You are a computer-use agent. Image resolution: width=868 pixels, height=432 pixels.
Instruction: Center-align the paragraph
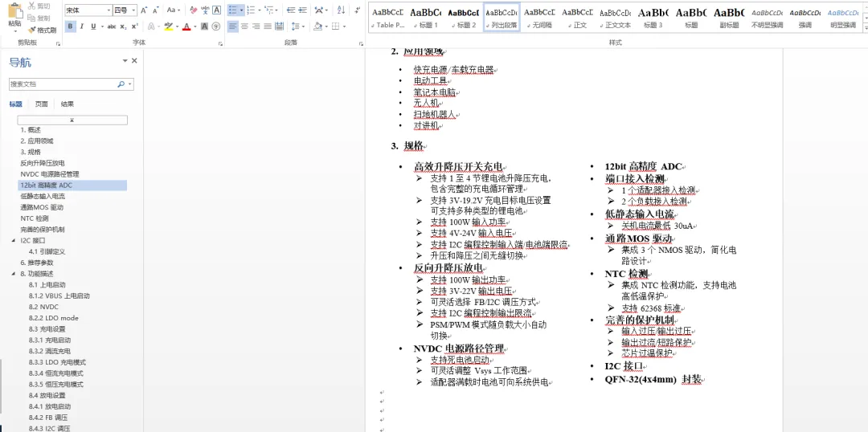(x=244, y=26)
